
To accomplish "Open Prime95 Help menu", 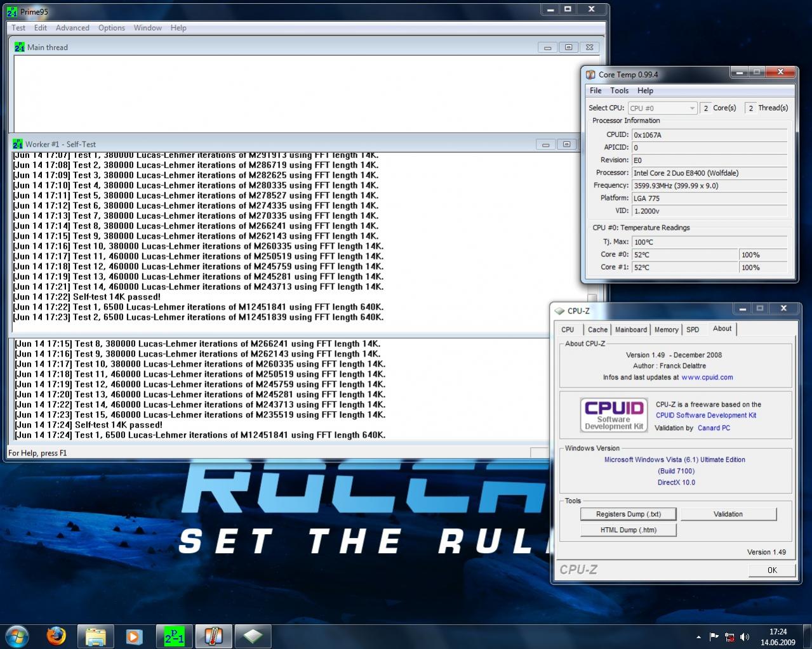I will [x=178, y=28].
